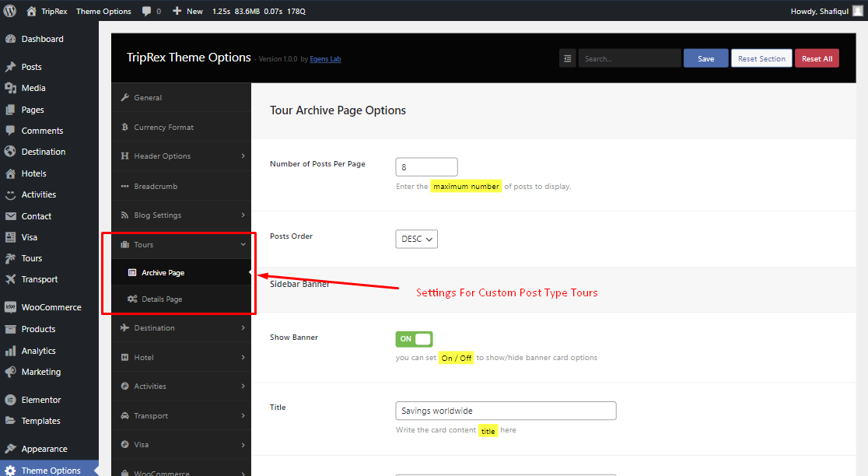Expand Header Options section arrow
The height and width of the screenshot is (476, 868).
point(243,156)
